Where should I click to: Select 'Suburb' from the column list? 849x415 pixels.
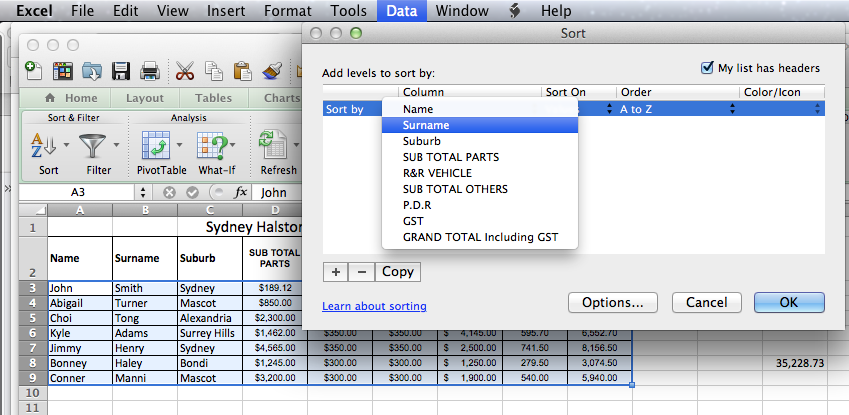point(422,141)
